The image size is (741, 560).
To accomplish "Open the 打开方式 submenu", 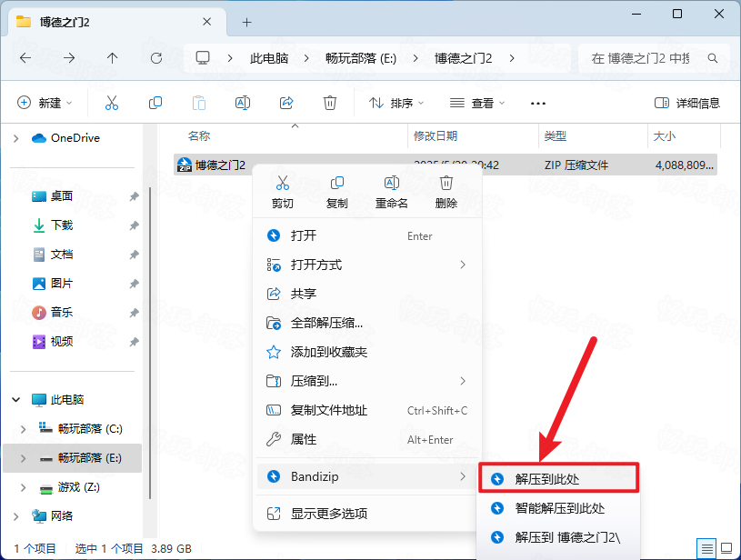I will coord(367,265).
